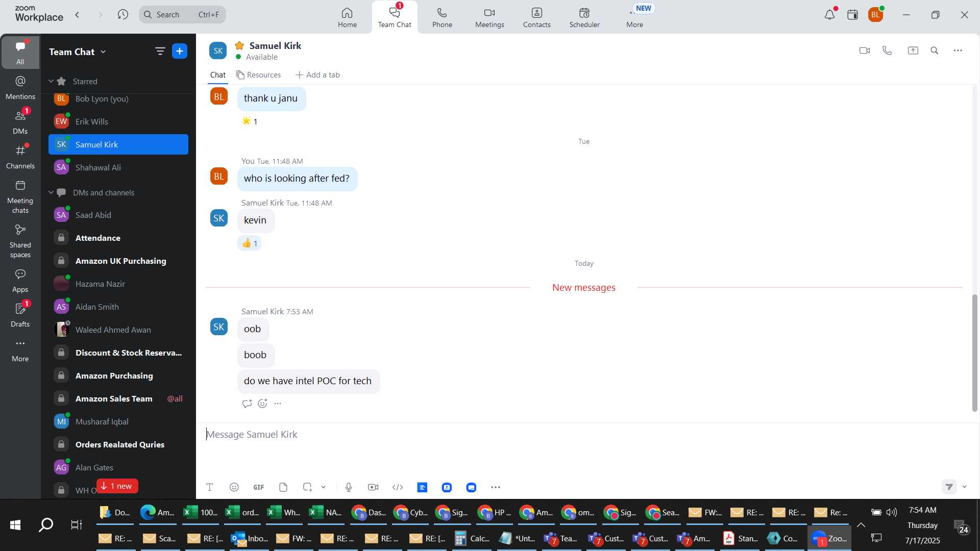
Task: Jump to the 1 new unread message
Action: [x=117, y=486]
